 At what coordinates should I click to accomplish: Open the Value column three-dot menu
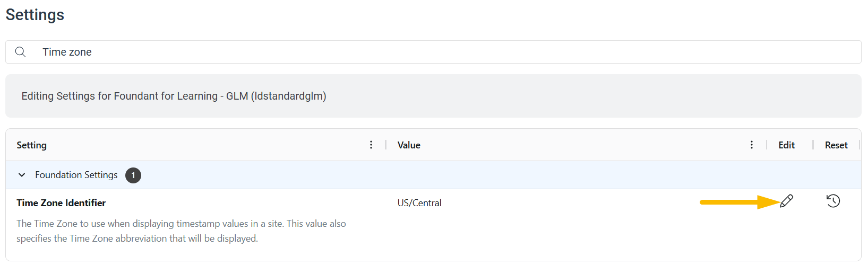(751, 145)
